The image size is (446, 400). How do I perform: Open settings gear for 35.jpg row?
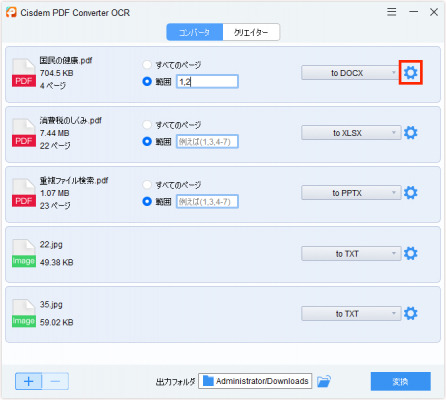(x=410, y=313)
